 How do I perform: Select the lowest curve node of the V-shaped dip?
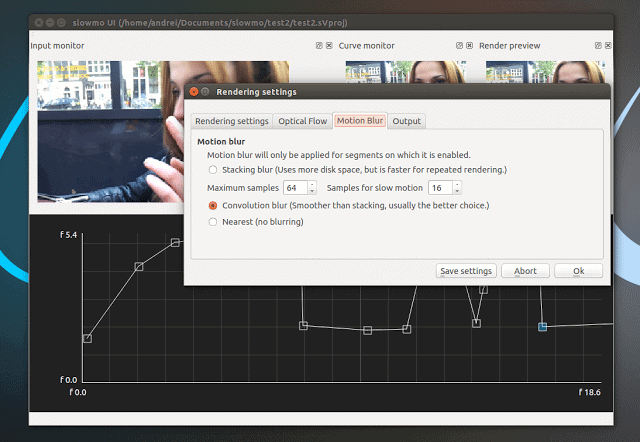[476, 323]
